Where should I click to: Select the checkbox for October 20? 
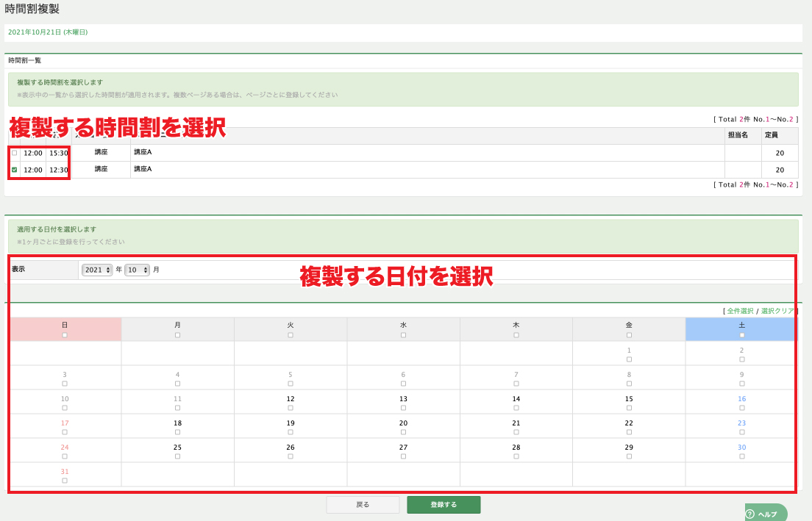click(403, 432)
